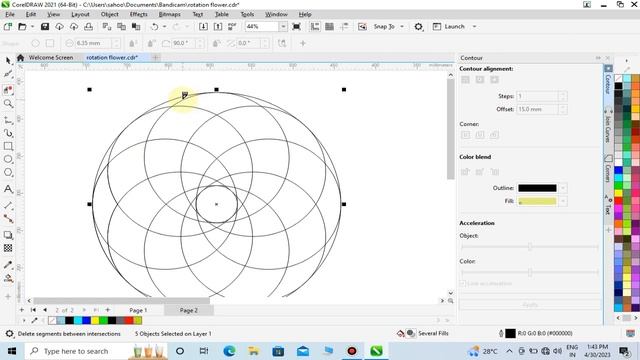Switch to Page 1 tab

coord(138,310)
